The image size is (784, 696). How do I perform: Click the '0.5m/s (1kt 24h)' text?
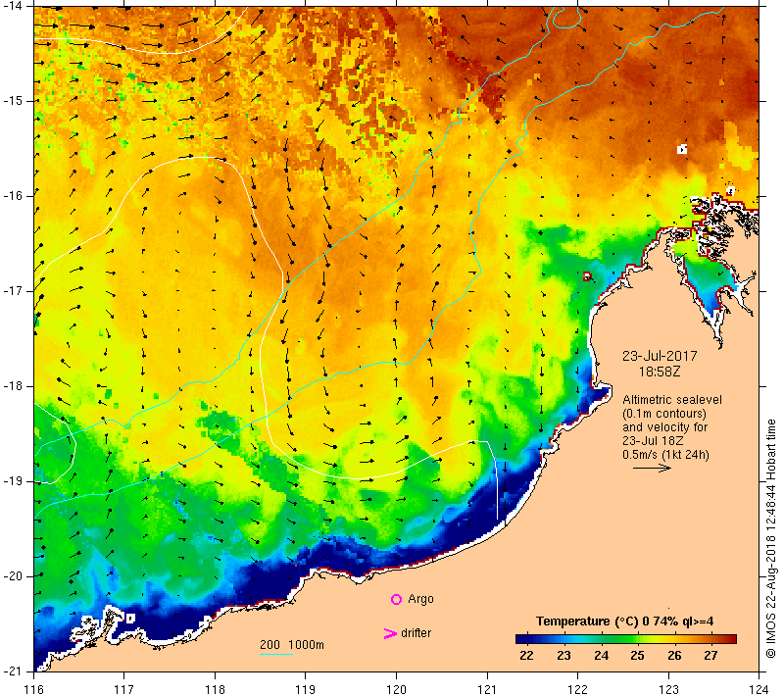[x=665, y=455]
